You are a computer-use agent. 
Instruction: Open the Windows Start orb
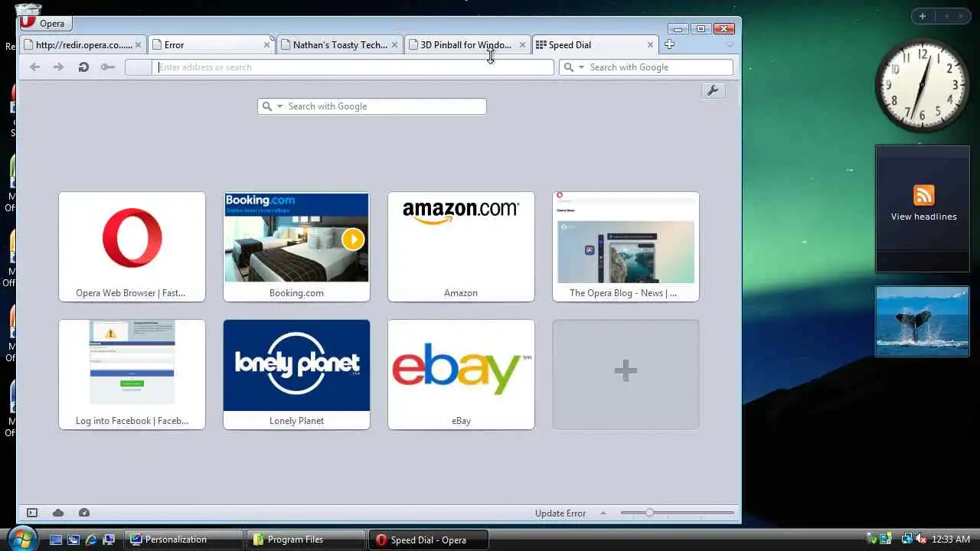click(21, 538)
